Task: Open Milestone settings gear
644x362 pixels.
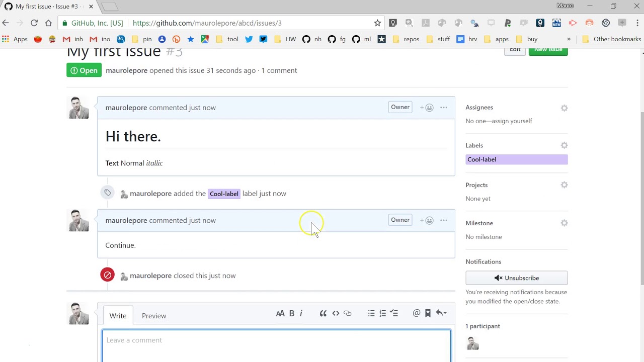Action: [x=564, y=223]
